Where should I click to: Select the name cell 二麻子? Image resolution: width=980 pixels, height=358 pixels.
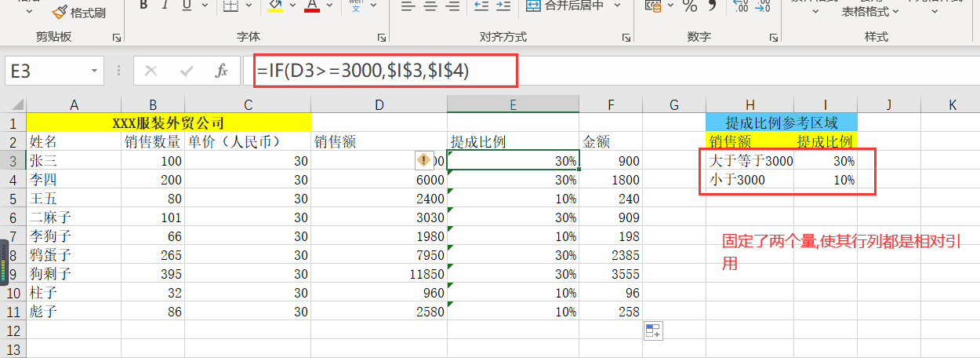74,217
